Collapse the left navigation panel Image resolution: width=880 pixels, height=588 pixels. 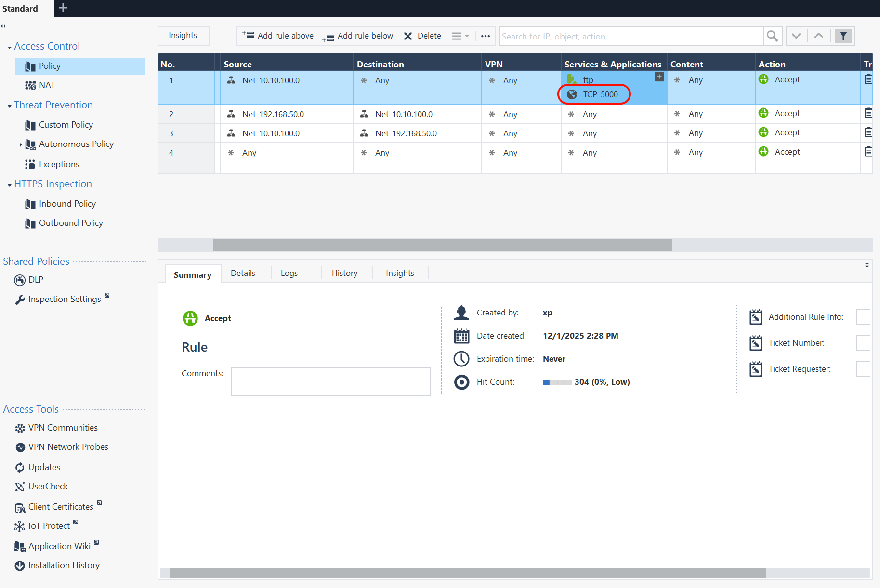(x=3, y=26)
